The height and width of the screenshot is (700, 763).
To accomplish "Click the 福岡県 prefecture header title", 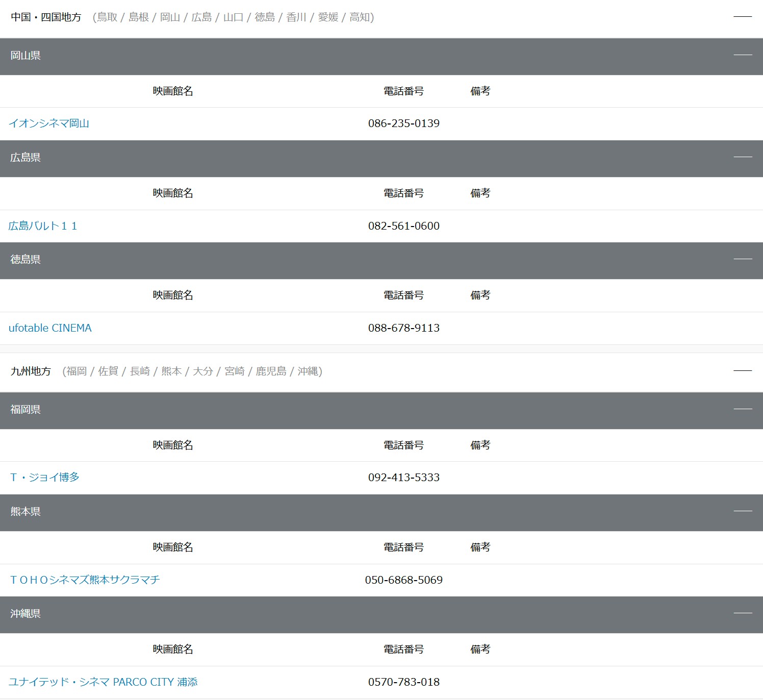I will pyautogui.click(x=26, y=410).
